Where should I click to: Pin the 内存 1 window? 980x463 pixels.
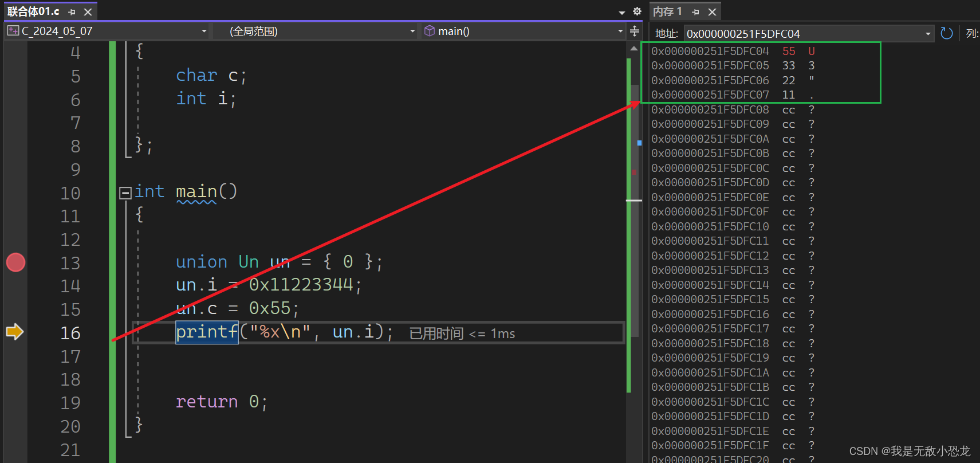[x=695, y=12]
